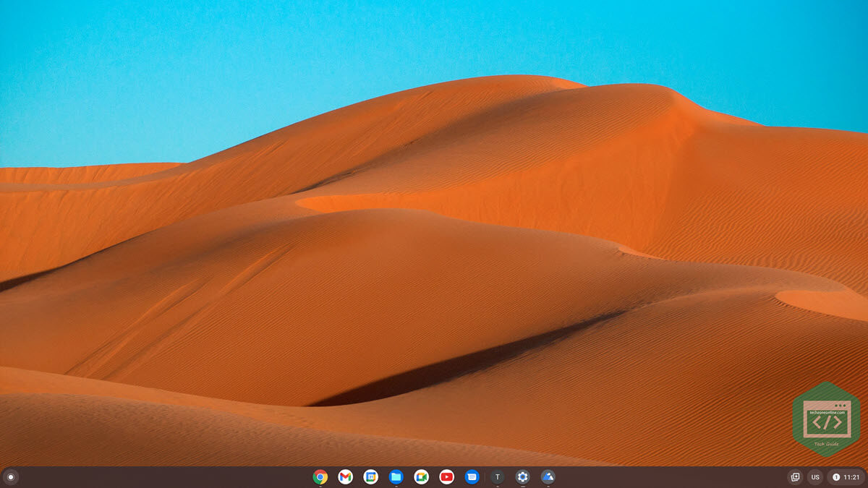Click empty shelf area beside the Launcher
This screenshot has height=488, width=868.
pos(145,477)
